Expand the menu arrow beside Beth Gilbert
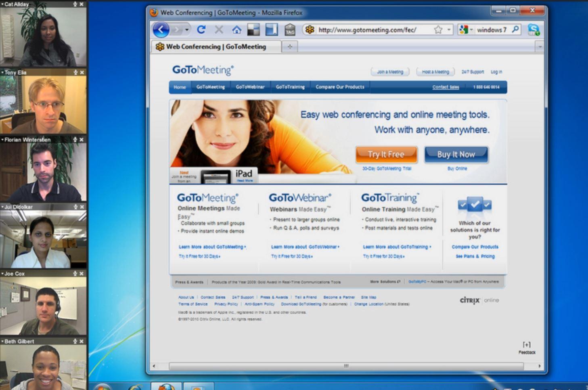 tap(2, 341)
